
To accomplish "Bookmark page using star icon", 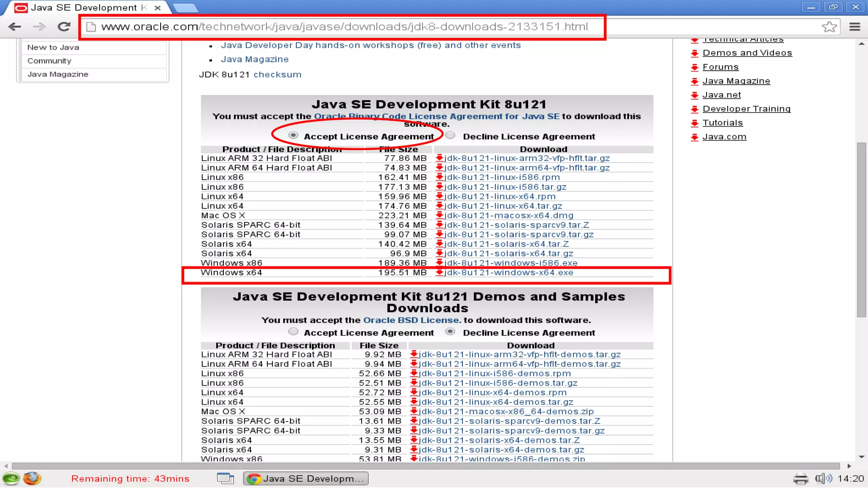I will (829, 27).
